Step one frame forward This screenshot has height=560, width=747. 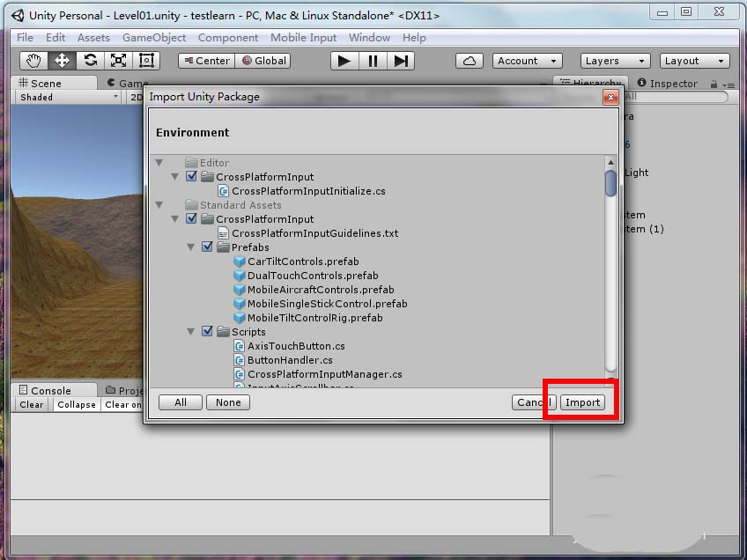click(401, 61)
